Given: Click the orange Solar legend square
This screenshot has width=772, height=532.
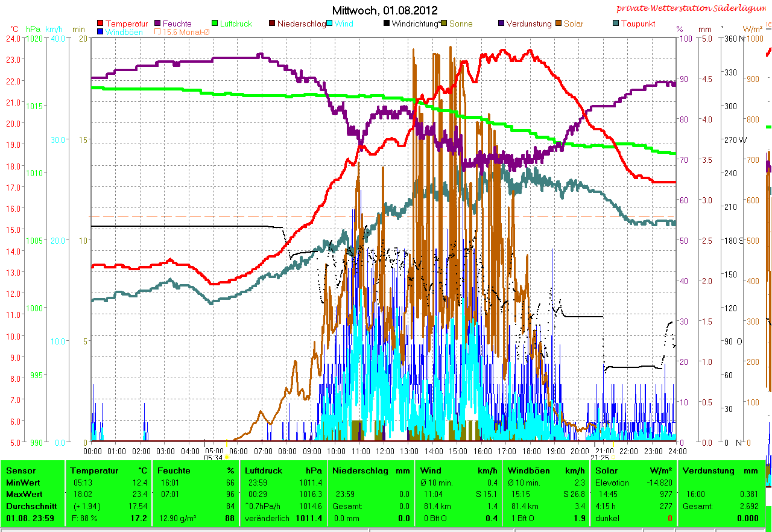Looking at the screenshot, I should click(x=558, y=24).
